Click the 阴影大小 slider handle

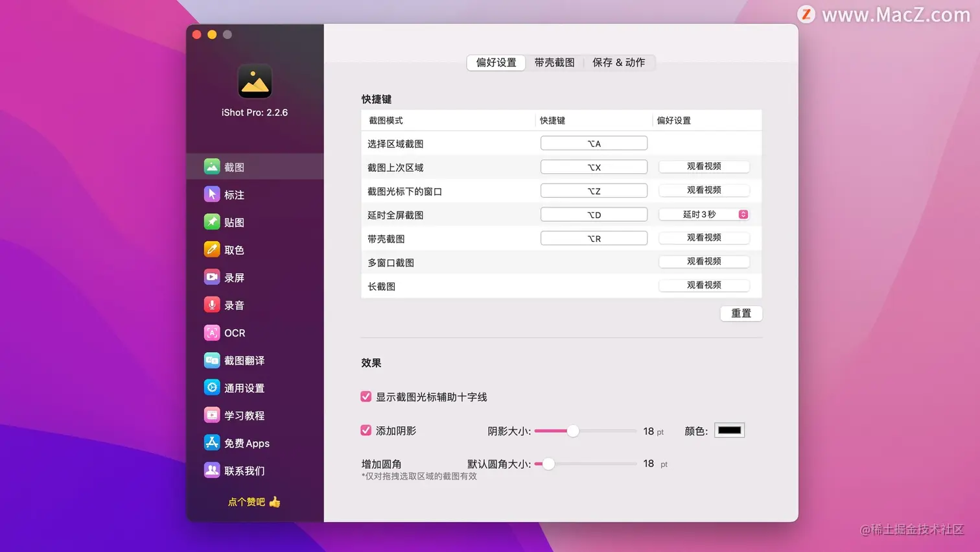click(573, 431)
